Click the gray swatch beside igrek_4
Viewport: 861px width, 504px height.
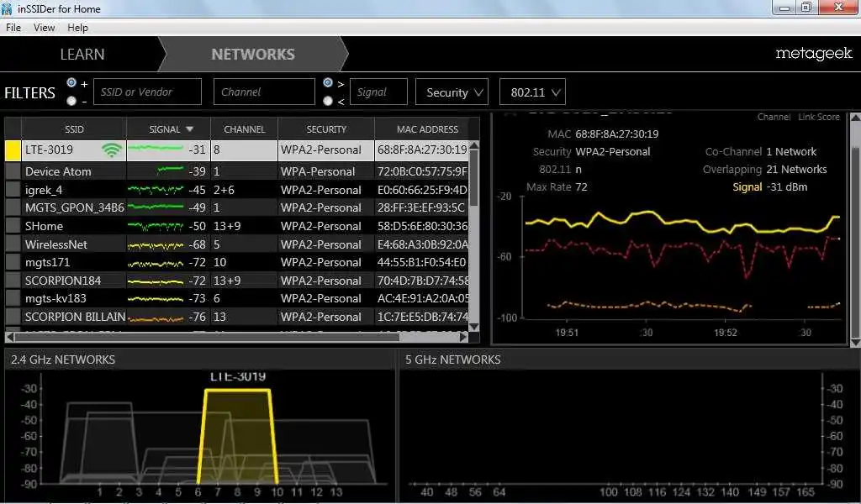point(13,190)
